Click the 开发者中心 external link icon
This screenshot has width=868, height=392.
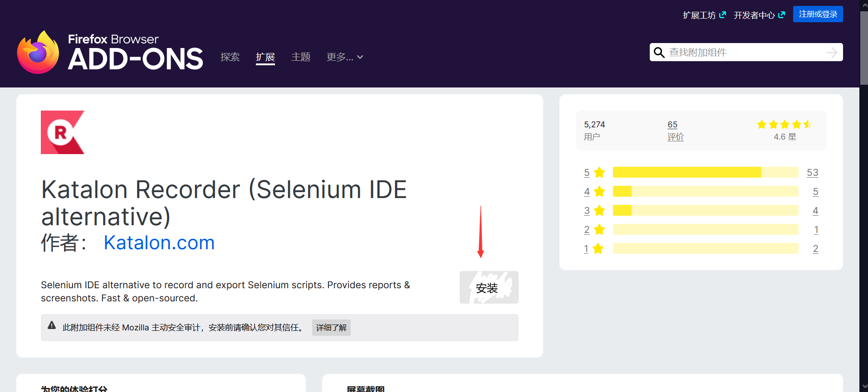781,15
